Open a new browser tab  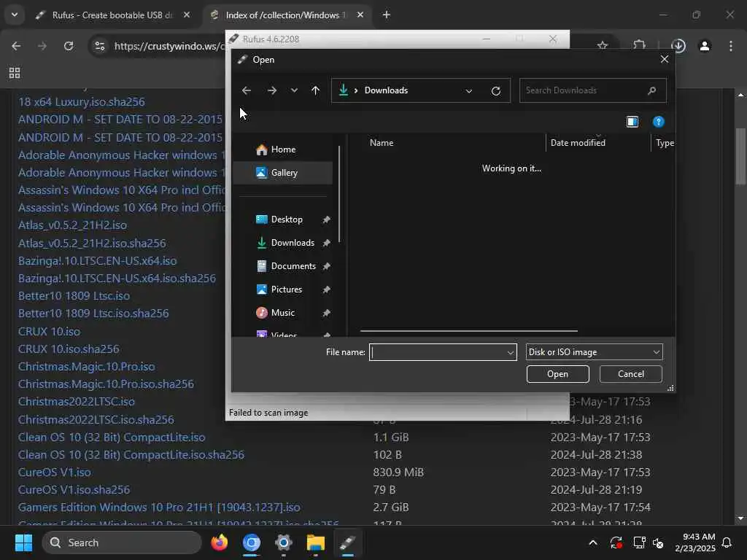pos(387,15)
